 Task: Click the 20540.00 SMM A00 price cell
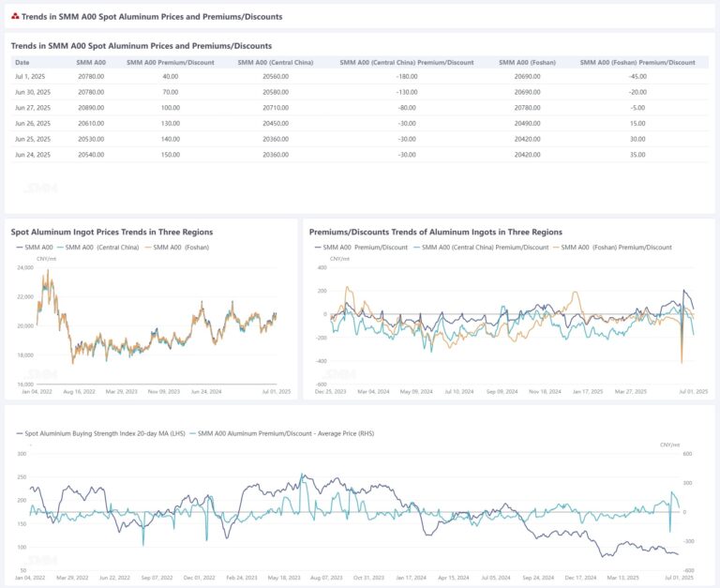91,155
